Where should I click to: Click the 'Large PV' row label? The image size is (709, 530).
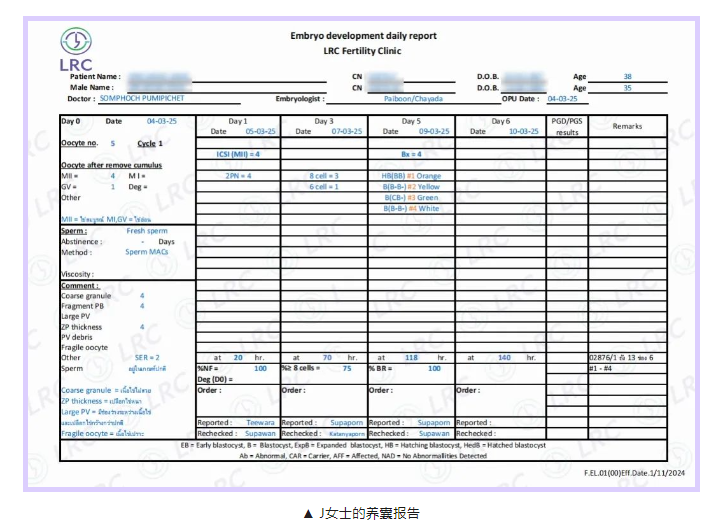tap(76, 317)
